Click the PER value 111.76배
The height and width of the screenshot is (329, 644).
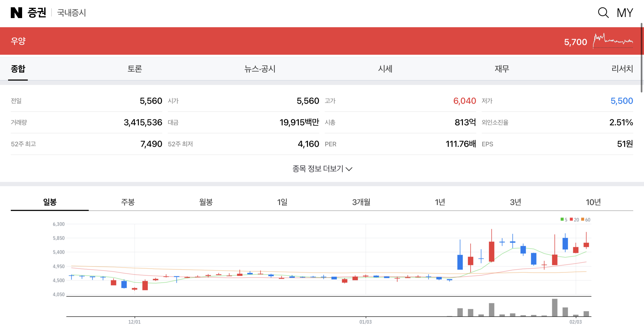[461, 144]
